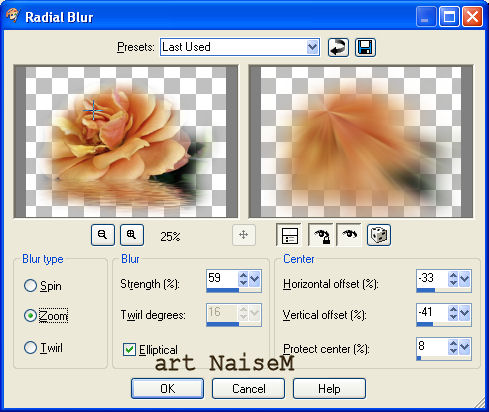Click the navigate pan crosshair icon
This screenshot has width=489, height=412.
pos(244,235)
